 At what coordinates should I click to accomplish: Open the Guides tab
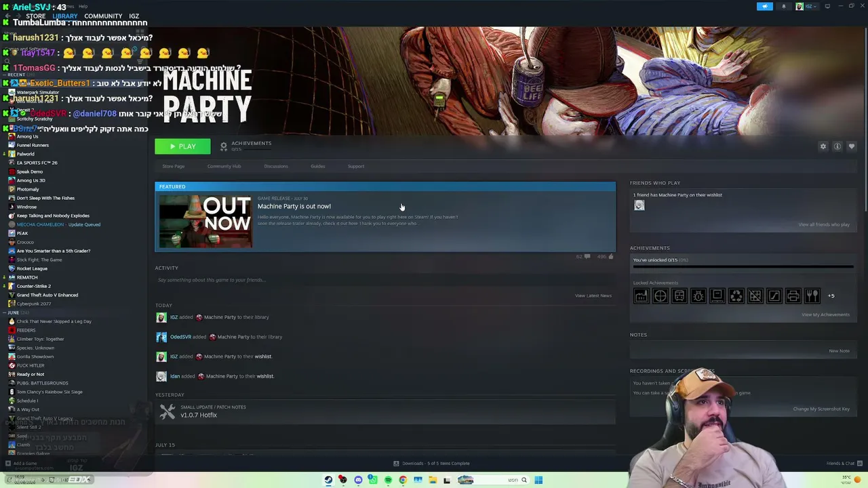(318, 166)
